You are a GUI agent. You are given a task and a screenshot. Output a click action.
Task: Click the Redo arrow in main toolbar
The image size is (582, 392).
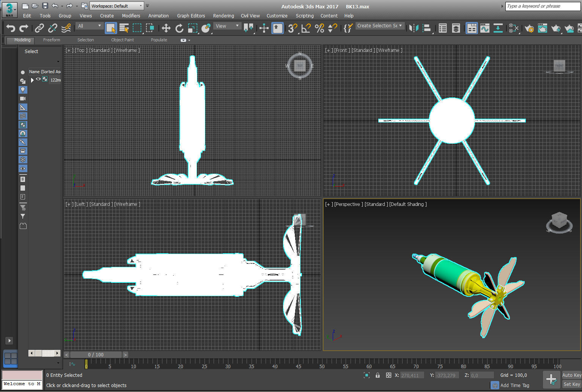[24, 28]
